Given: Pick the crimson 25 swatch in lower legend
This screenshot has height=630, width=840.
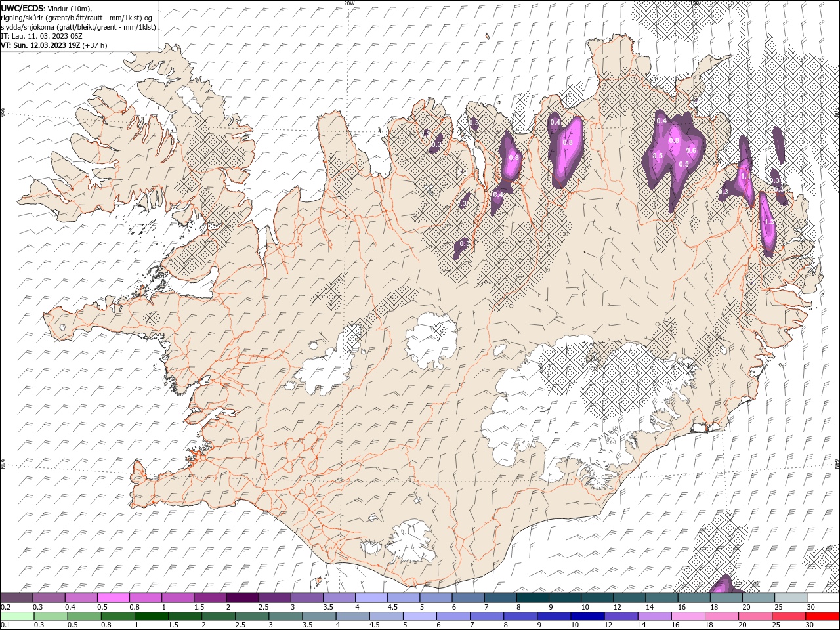Looking at the screenshot, I should 789,616.
